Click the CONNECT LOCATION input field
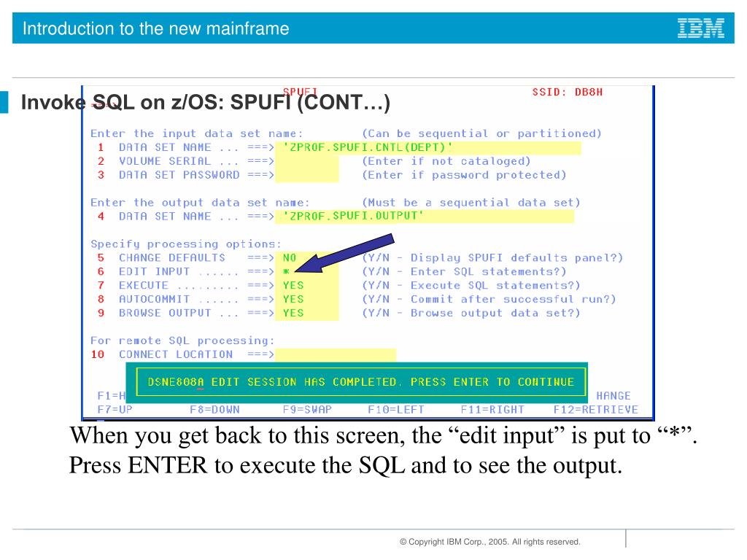Image resolution: width=747 pixels, height=560 pixels. pos(336,355)
